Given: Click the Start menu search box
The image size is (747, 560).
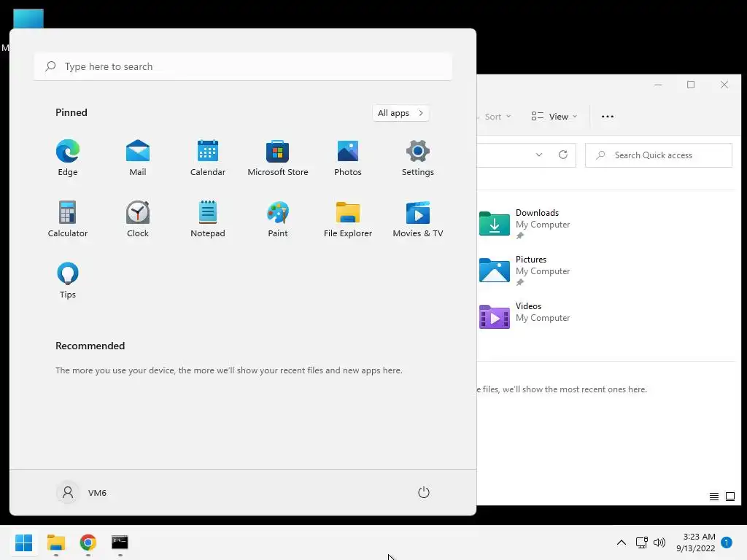Looking at the screenshot, I should tap(243, 66).
